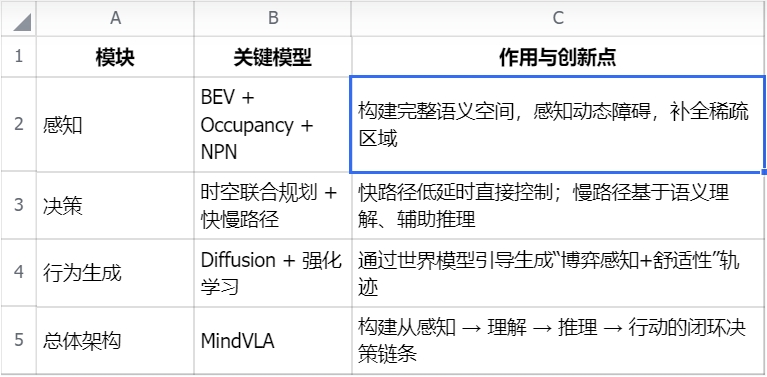Select row 4 header
Image resolution: width=767 pixels, height=377 pixels.
18,273
